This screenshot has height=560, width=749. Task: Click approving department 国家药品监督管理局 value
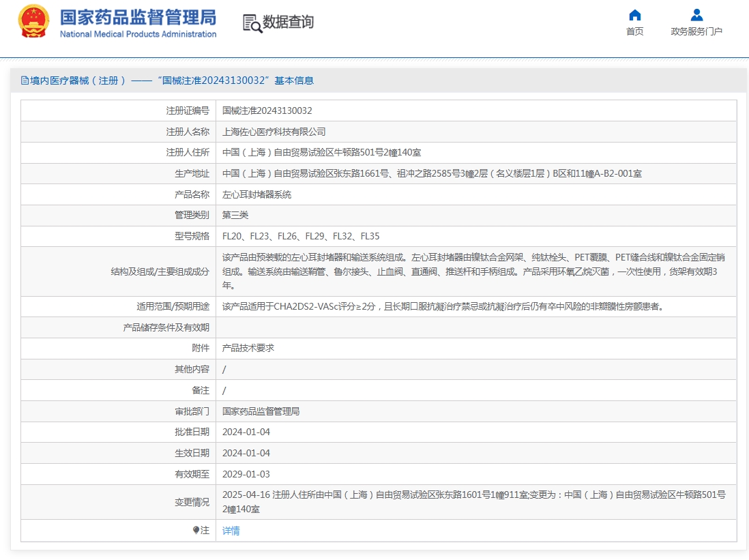point(261,411)
